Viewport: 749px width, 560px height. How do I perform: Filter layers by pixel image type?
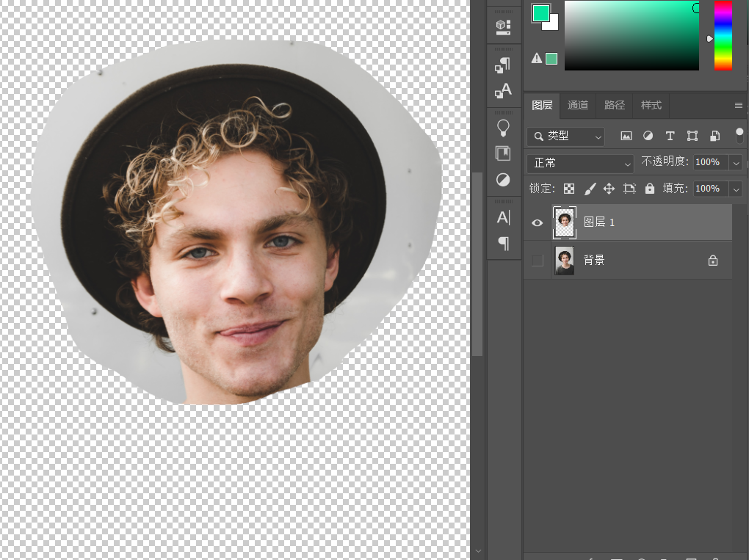point(626,136)
